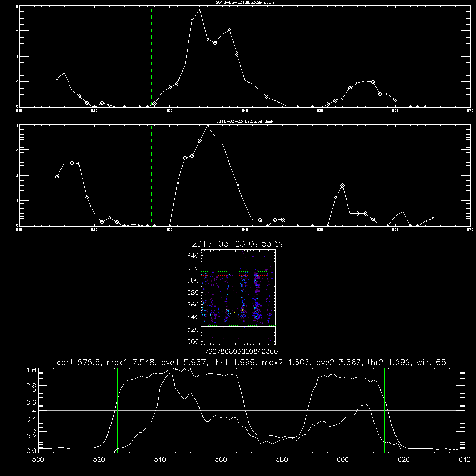Click heatmap y-axis label 500
Screen dimensions: 476x476
coord(193,341)
